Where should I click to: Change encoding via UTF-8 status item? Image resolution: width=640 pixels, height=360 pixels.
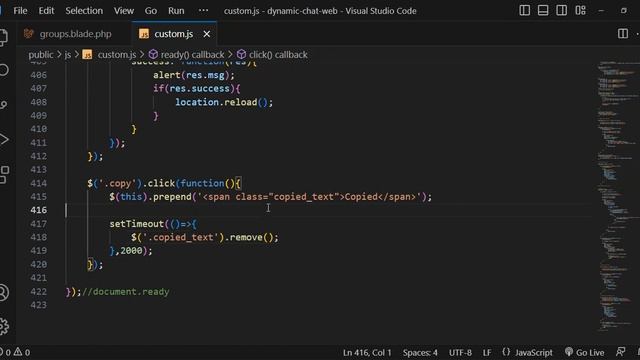tap(460, 352)
